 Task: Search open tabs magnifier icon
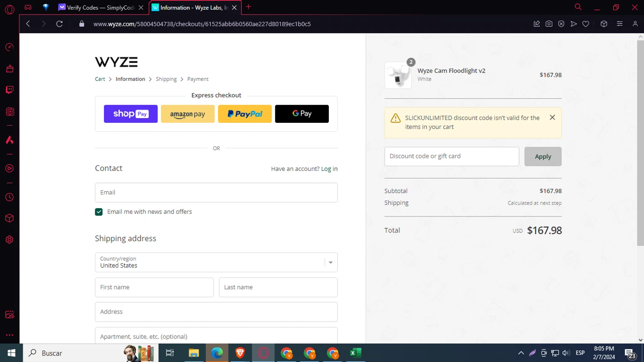point(578,7)
